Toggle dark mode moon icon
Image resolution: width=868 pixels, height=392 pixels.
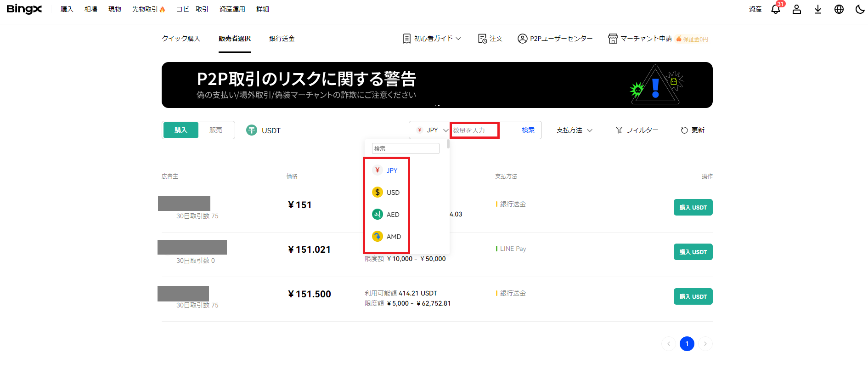pos(860,9)
